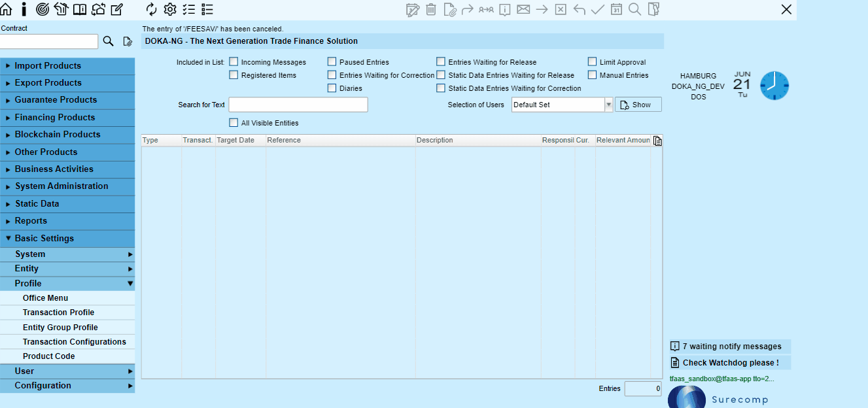Open the Info (i) icon in toolbar
868x408 pixels.
pos(24,9)
